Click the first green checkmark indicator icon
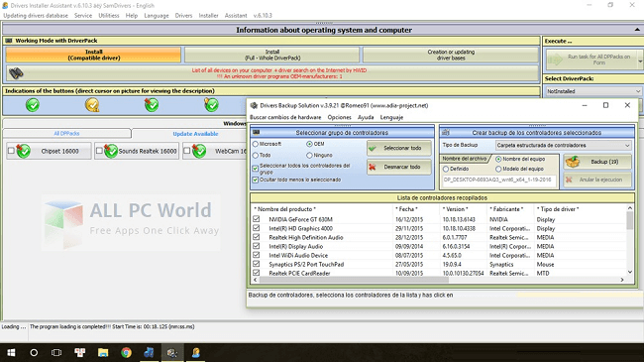Screen dimensions: 644x362 [x=33, y=105]
